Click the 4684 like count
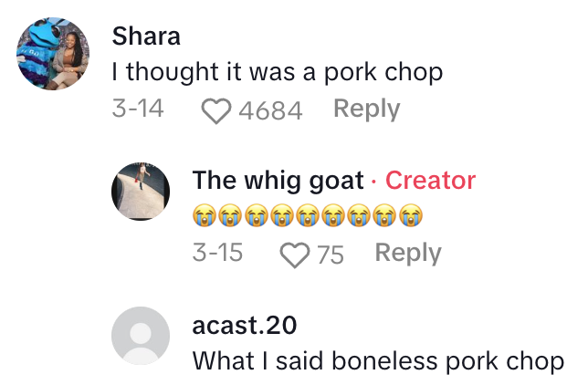This screenshot has width=588, height=385. click(270, 110)
